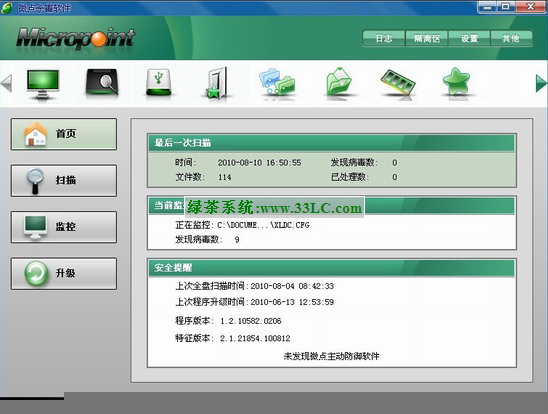The image size is (548, 414).
Task: Click the 升级 upgrade button
Action: tap(64, 274)
